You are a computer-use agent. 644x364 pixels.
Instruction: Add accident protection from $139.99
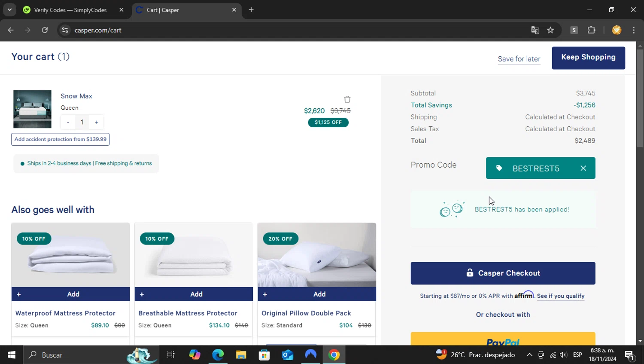pyautogui.click(x=60, y=139)
